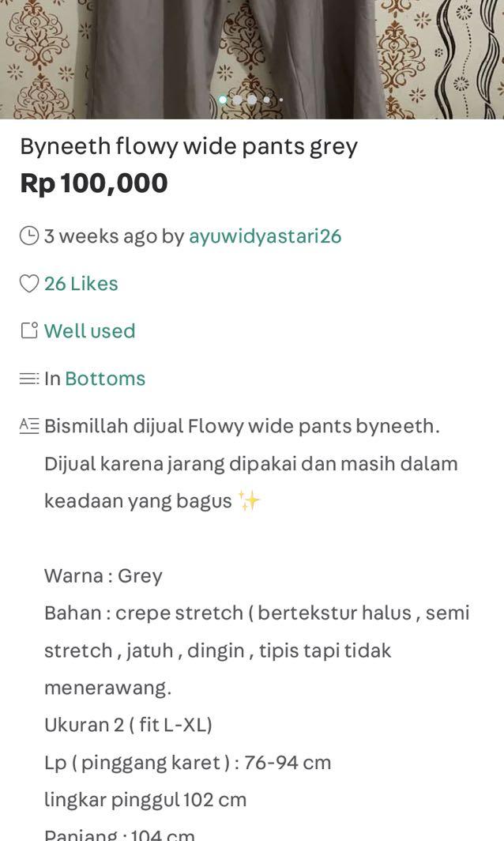
Task: View the 26 Likes list
Action: tap(81, 284)
